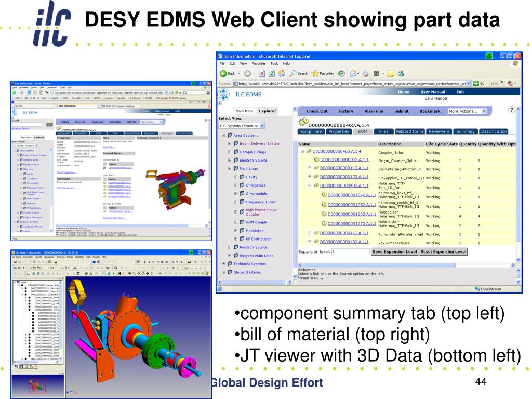Click the Windows flag logo in IE
The image size is (532, 399).
516,63
